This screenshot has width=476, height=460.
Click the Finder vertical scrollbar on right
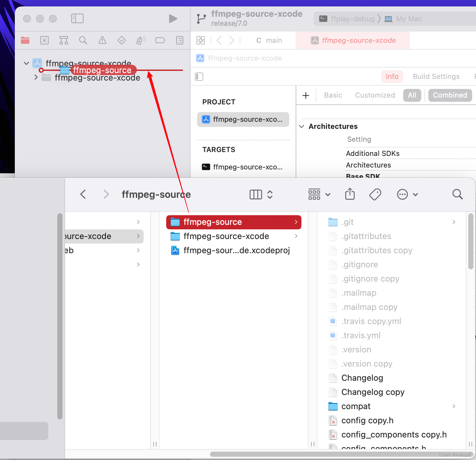(471, 241)
